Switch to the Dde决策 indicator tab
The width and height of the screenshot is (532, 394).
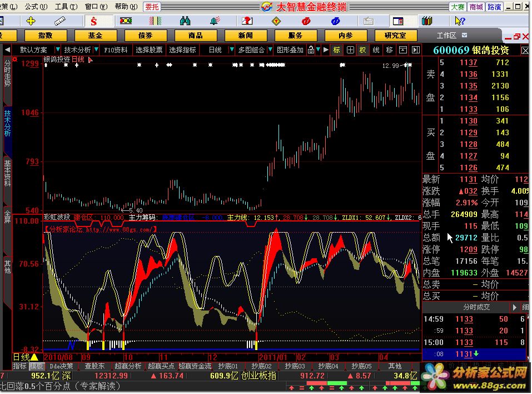[61, 366]
